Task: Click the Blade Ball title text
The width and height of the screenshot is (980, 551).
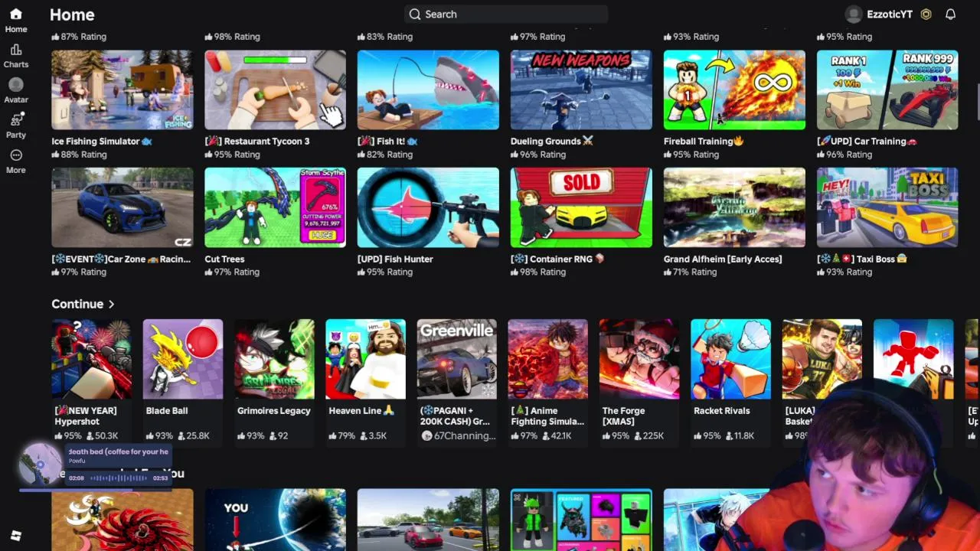Action: [167, 411]
